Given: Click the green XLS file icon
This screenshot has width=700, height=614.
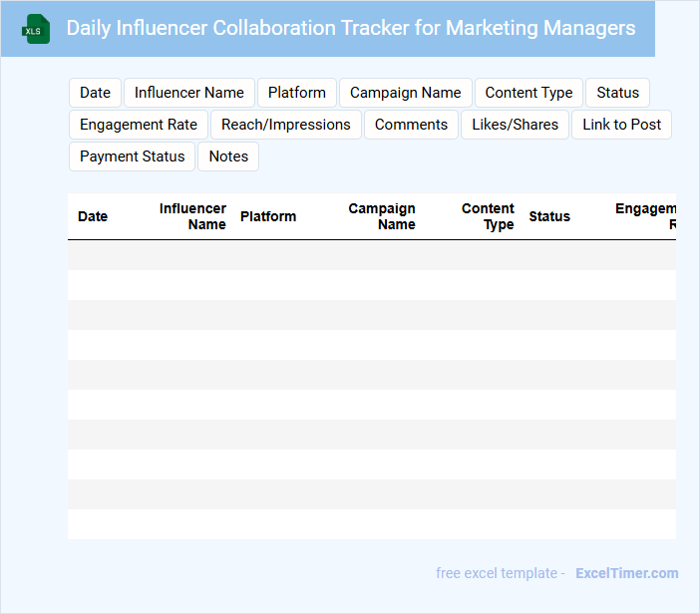Looking at the screenshot, I should [37, 29].
